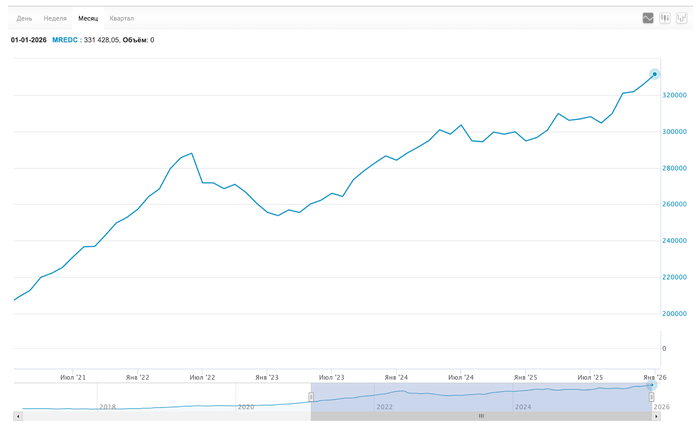Click the 2020 area in navigator
Screen dimensions: 700x426
click(246, 407)
